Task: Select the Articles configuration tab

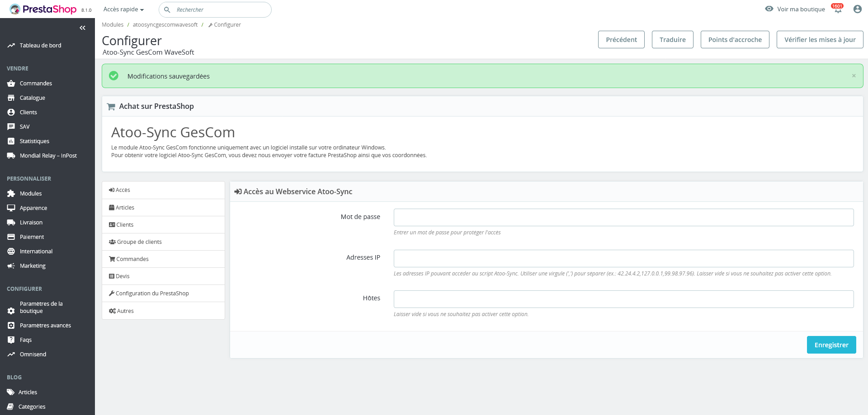Action: [x=163, y=208]
